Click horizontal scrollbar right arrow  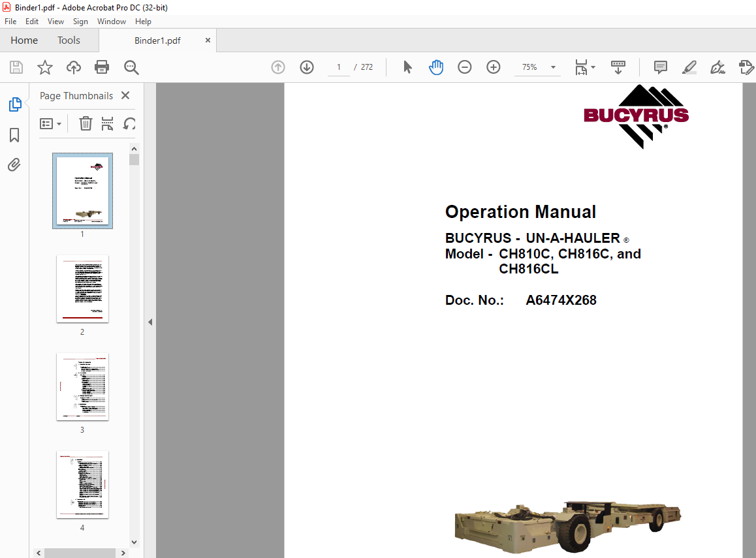123,553
